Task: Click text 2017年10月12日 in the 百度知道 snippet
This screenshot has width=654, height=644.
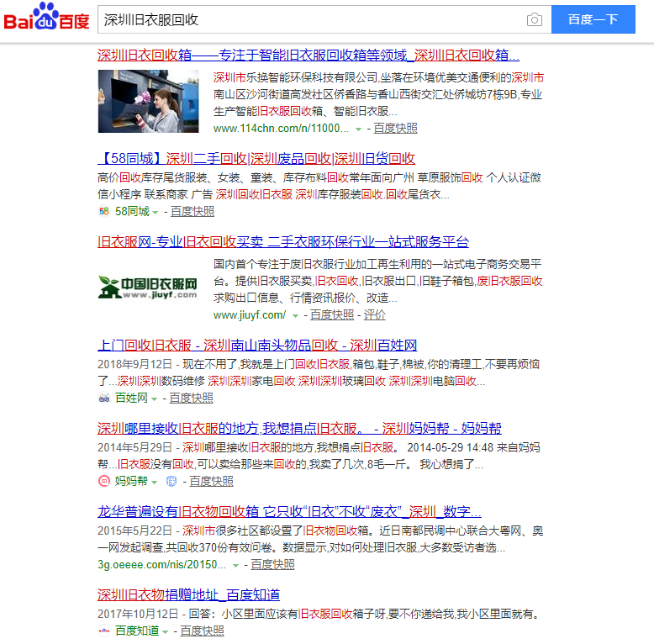Action: coord(138,614)
